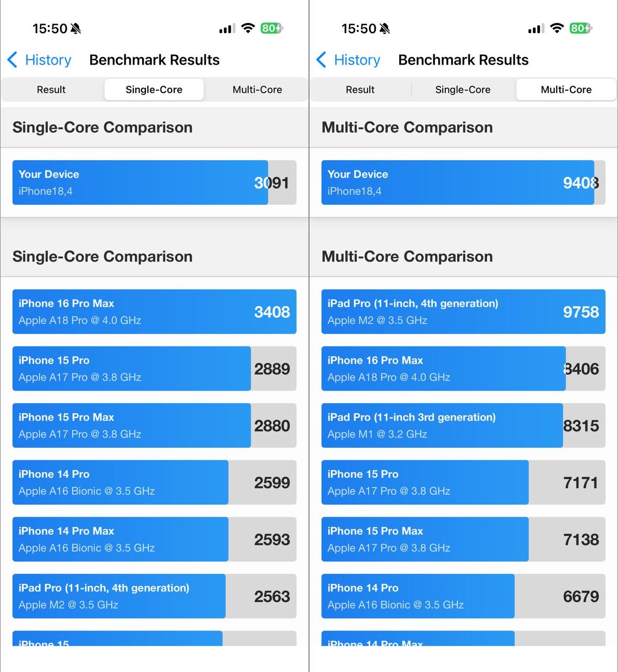Viewport: 618px width, 672px height.
Task: Go back to History on left screen
Action: click(48, 60)
